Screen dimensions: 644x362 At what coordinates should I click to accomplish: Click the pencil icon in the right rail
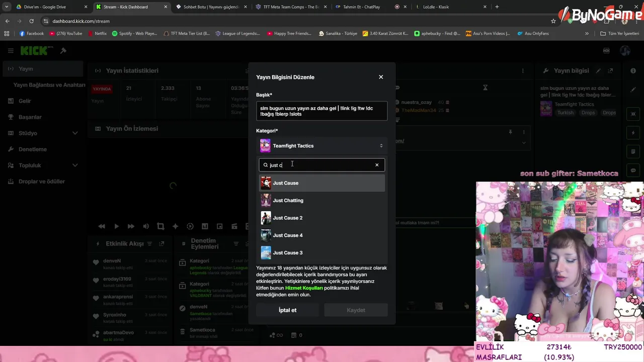click(633, 90)
